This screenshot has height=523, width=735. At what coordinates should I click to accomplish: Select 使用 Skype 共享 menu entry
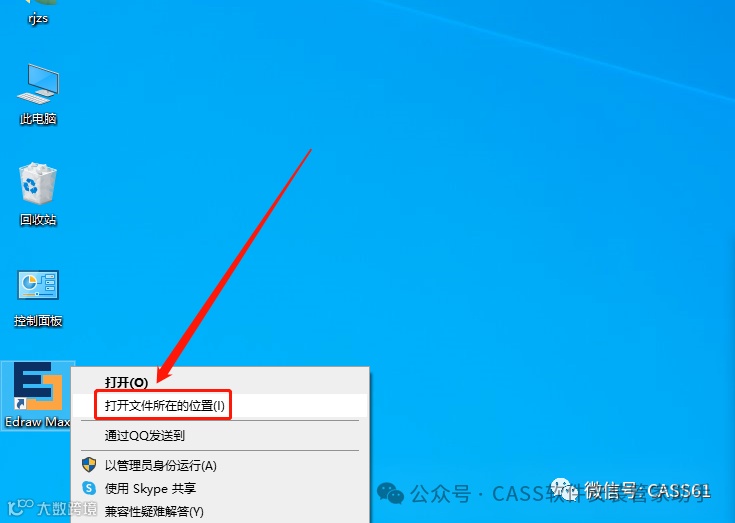pyautogui.click(x=220, y=488)
